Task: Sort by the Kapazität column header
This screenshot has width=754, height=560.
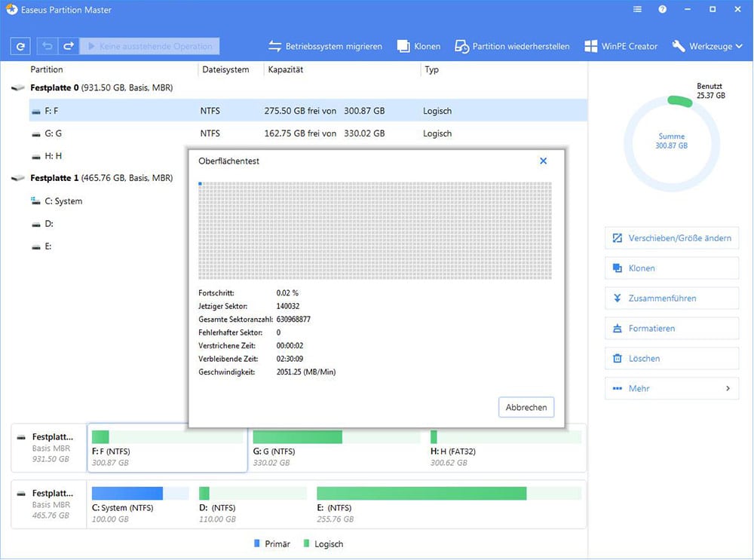Action: click(286, 69)
